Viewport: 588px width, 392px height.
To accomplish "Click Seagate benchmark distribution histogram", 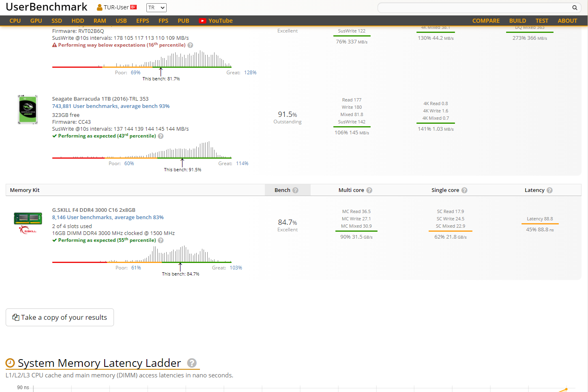I will click(x=142, y=149).
